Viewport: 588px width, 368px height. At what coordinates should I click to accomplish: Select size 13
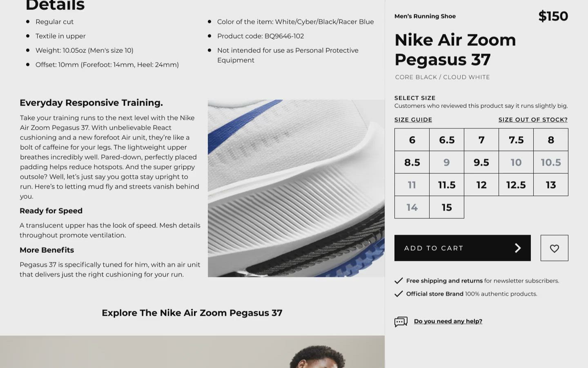pyautogui.click(x=551, y=185)
